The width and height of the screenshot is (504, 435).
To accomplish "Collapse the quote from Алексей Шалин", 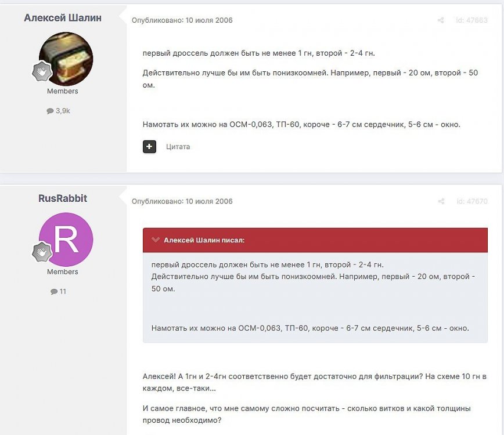I will pyautogui.click(x=156, y=240).
